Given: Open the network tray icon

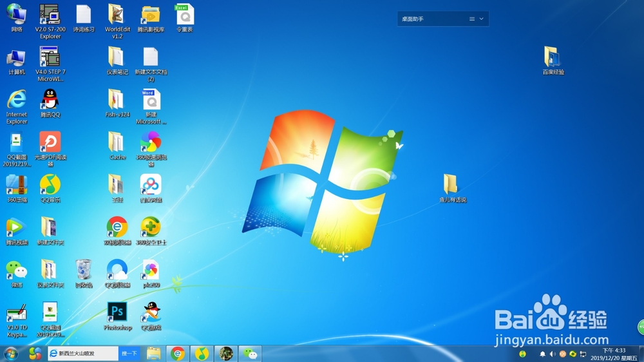Looking at the screenshot, I should click(583, 354).
